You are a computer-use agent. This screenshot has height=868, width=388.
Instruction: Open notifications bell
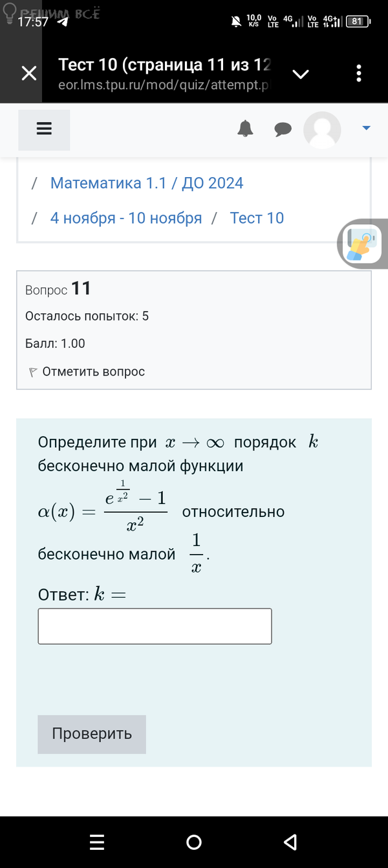[245, 129]
